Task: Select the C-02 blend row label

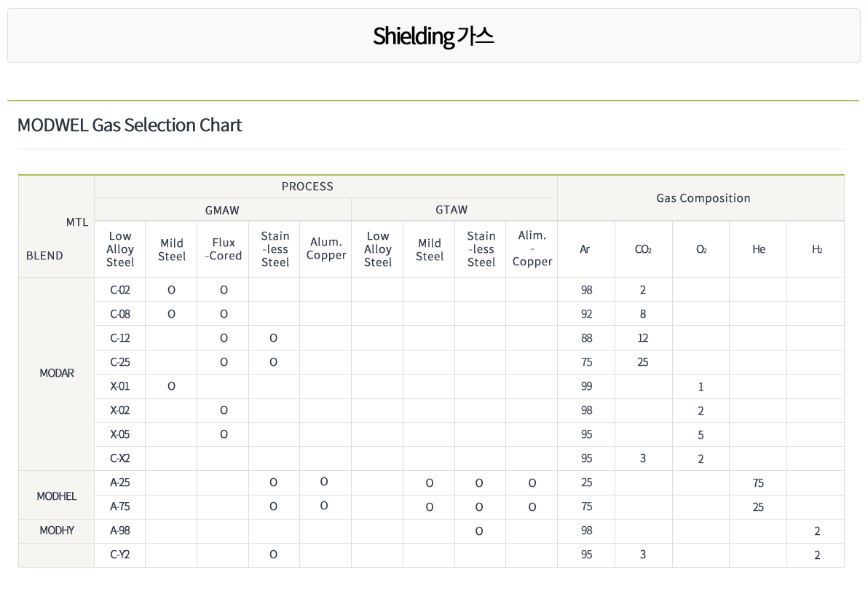Action: [x=119, y=289]
